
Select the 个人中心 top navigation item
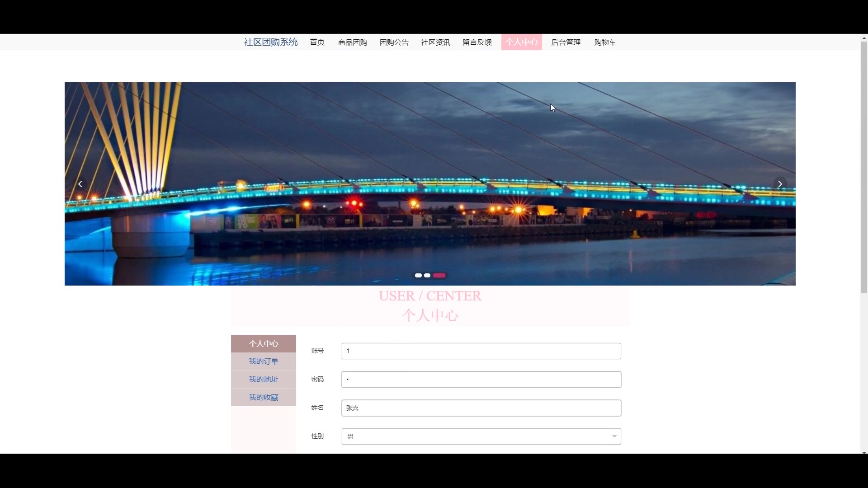click(521, 42)
